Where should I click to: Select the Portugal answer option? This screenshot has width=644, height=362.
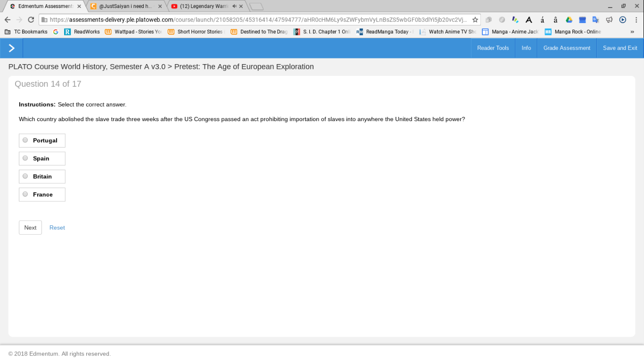(x=42, y=140)
